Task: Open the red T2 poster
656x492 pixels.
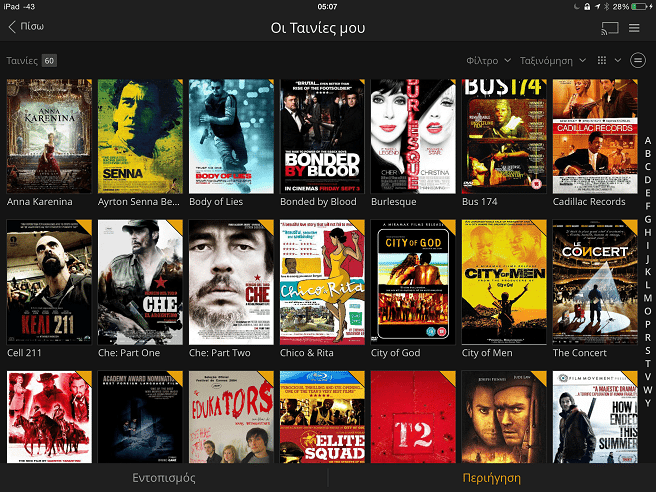Action: (x=413, y=417)
